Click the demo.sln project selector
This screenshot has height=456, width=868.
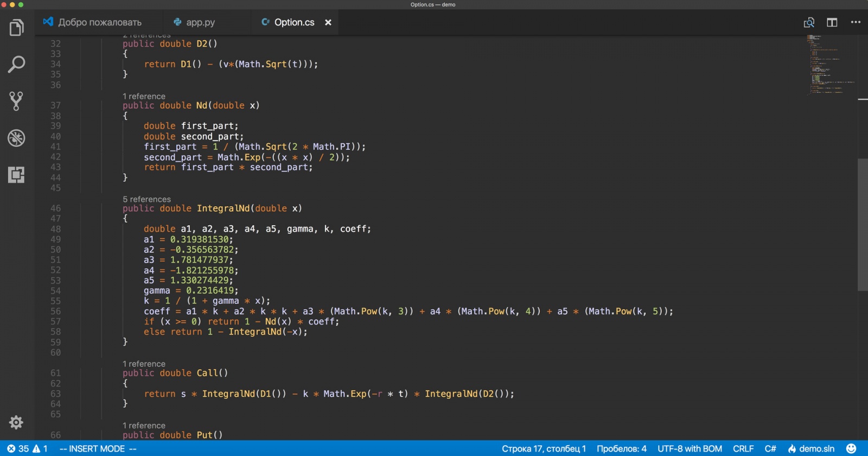click(x=811, y=449)
